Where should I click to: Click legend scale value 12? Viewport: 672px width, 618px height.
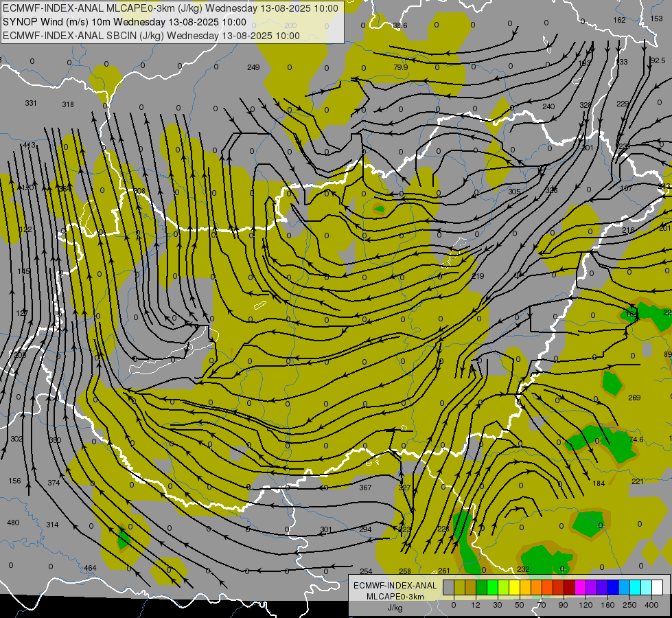pyautogui.click(x=476, y=605)
